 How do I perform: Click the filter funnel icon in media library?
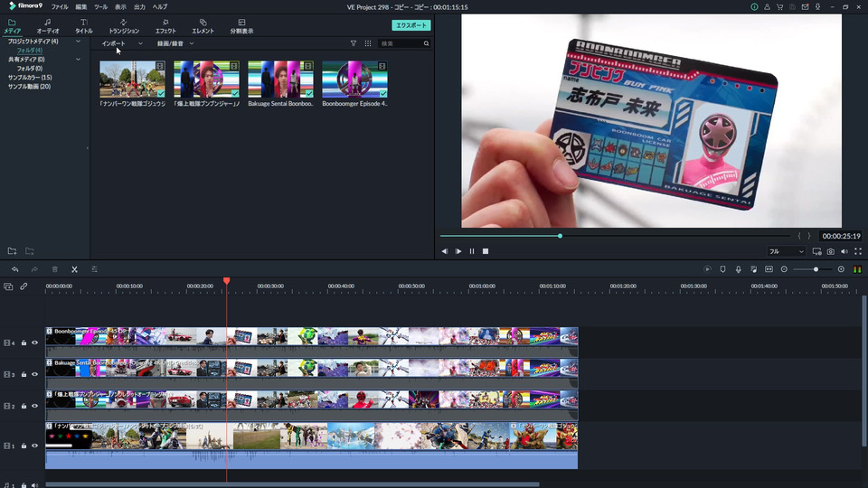click(354, 43)
